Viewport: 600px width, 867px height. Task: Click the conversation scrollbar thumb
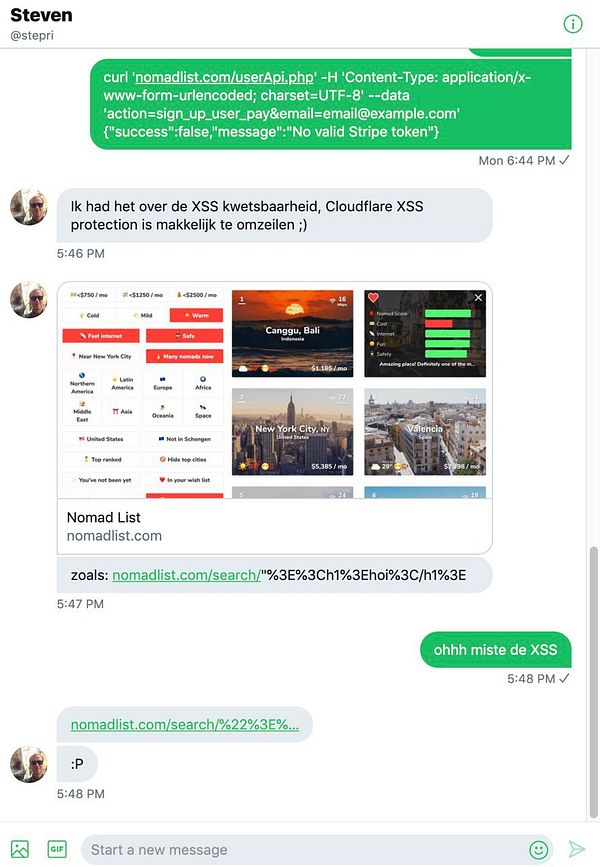(594, 682)
